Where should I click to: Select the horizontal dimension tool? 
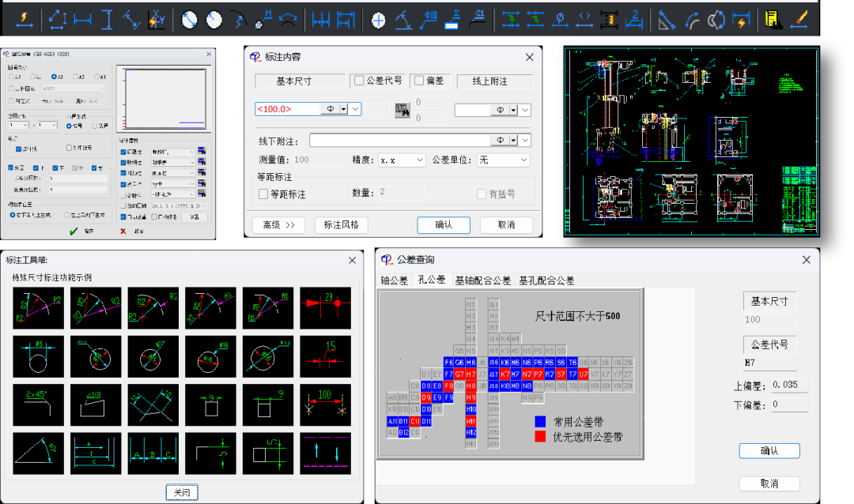[x=82, y=20]
